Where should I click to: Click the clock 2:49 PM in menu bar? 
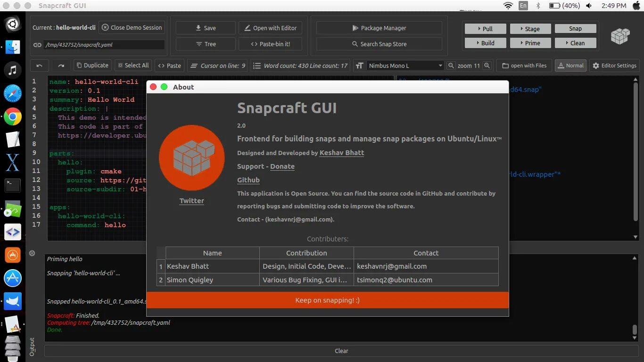(x=614, y=6)
